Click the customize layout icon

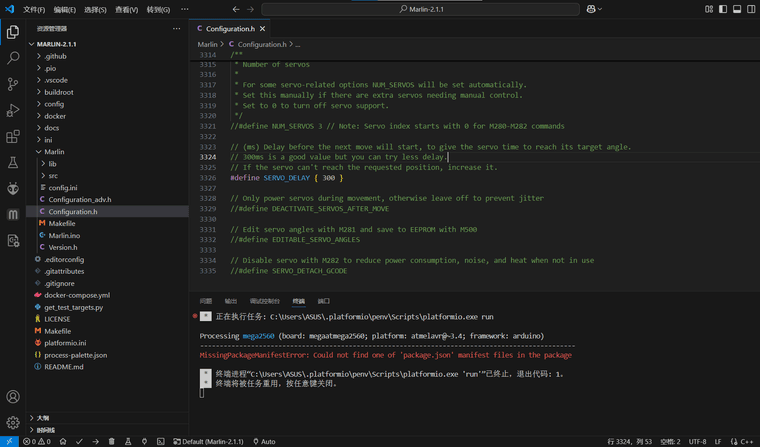pyautogui.click(x=709, y=9)
